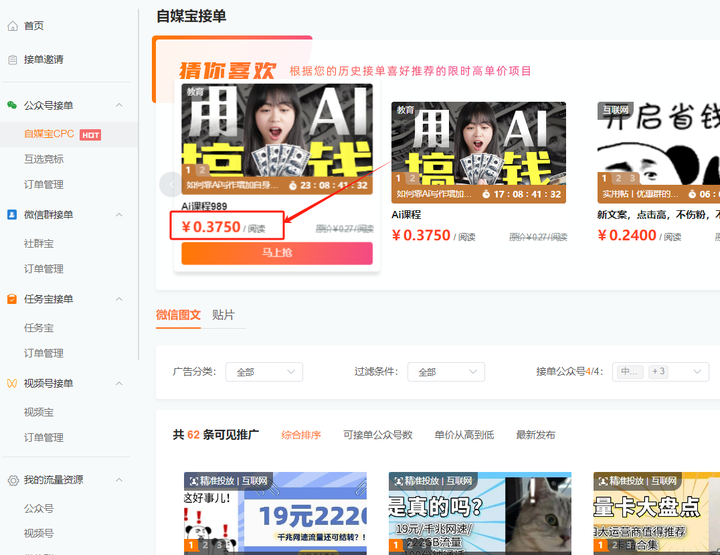Collapse the 视频号接单 menu section
The height and width of the screenshot is (555, 720).
tap(119, 383)
